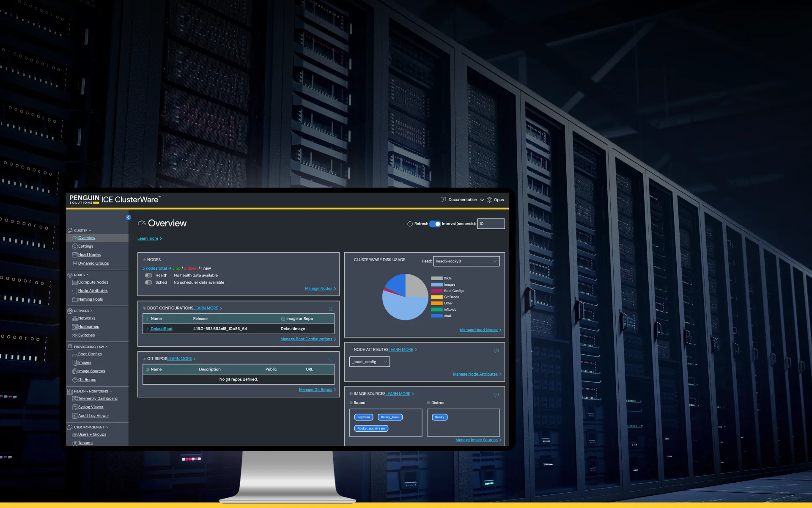Screen dimensions: 812x508
Task: Switch to the Settings sidebar entry
Action: tap(85, 246)
